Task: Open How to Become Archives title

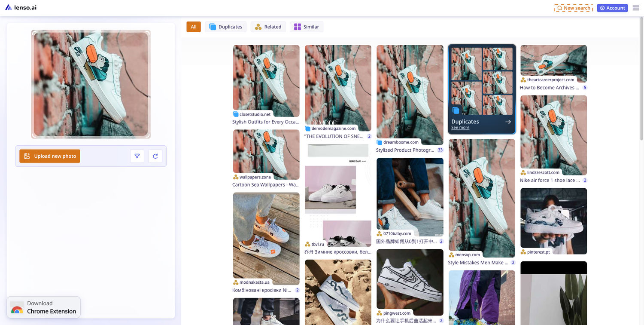Action: point(550,88)
